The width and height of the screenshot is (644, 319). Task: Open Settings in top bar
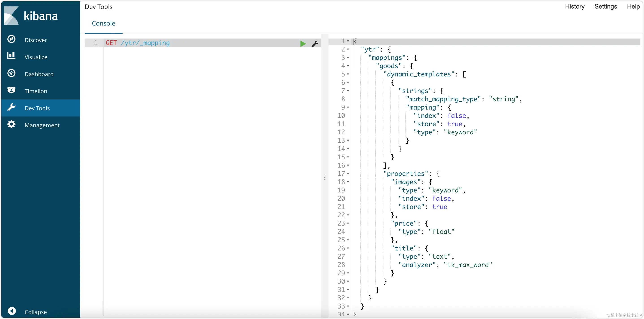point(605,6)
